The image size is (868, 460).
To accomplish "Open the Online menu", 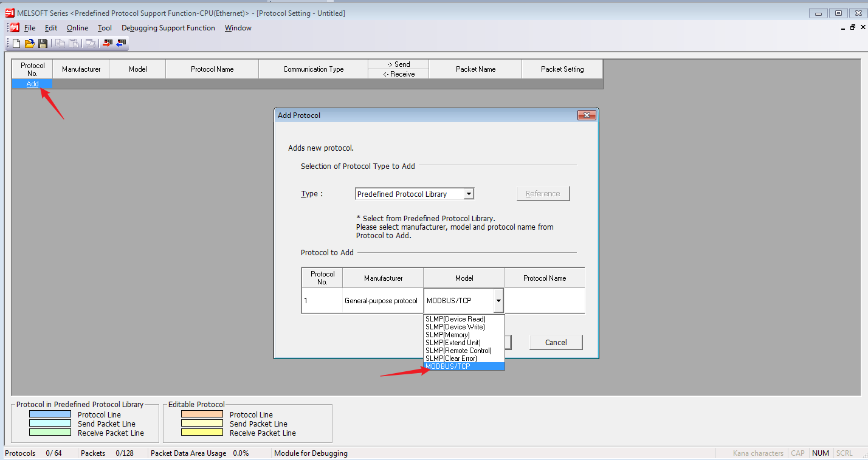I will point(77,28).
